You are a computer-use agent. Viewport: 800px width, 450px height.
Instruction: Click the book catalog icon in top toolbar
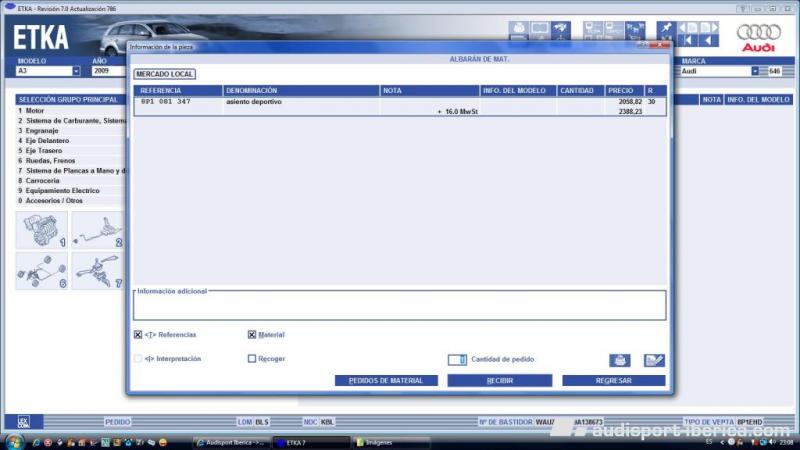click(x=540, y=29)
